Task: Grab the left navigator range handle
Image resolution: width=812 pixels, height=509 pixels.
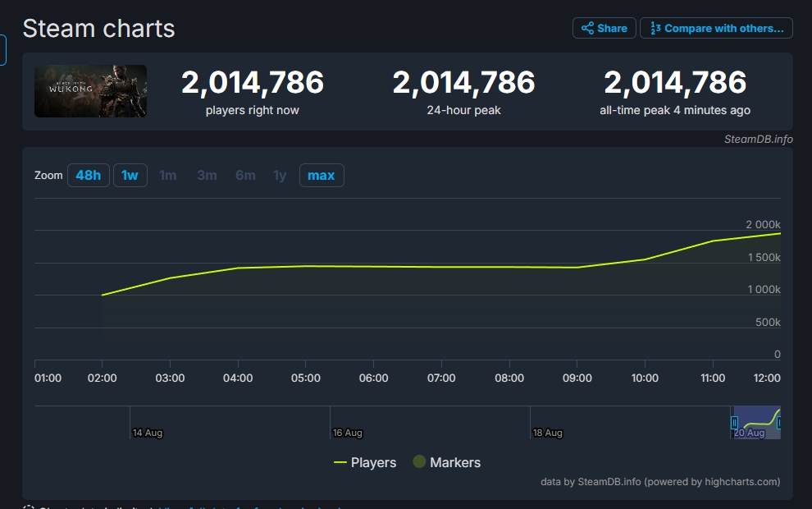Action: (735, 423)
